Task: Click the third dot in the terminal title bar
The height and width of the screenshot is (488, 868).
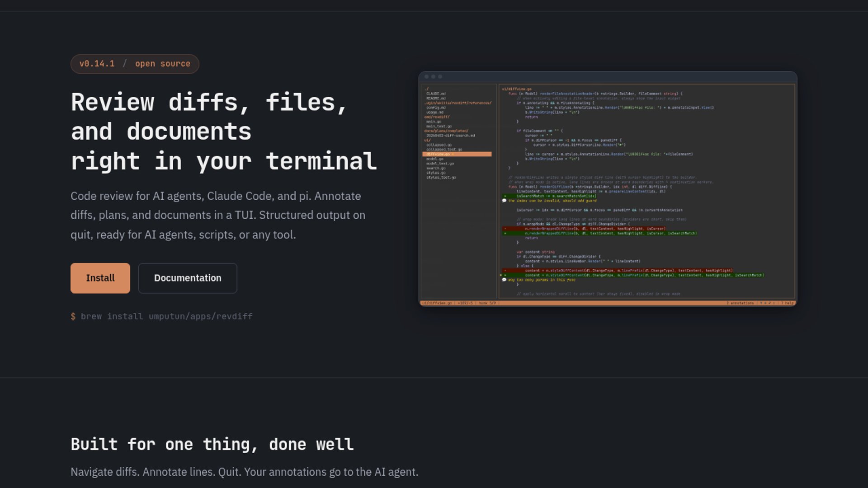Action: click(x=440, y=77)
